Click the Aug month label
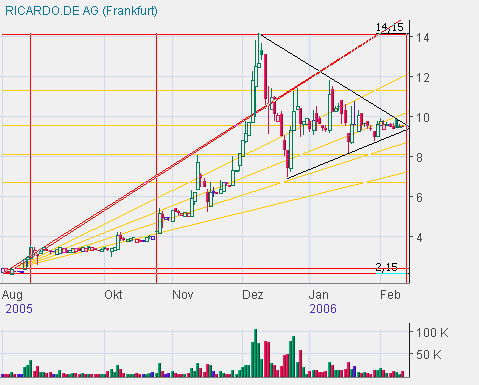Image resolution: width=479 pixels, height=385 pixels. coord(12,295)
